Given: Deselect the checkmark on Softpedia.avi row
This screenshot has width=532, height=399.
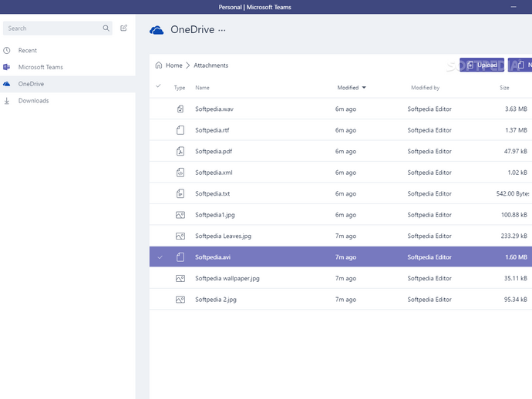Looking at the screenshot, I should [160, 257].
